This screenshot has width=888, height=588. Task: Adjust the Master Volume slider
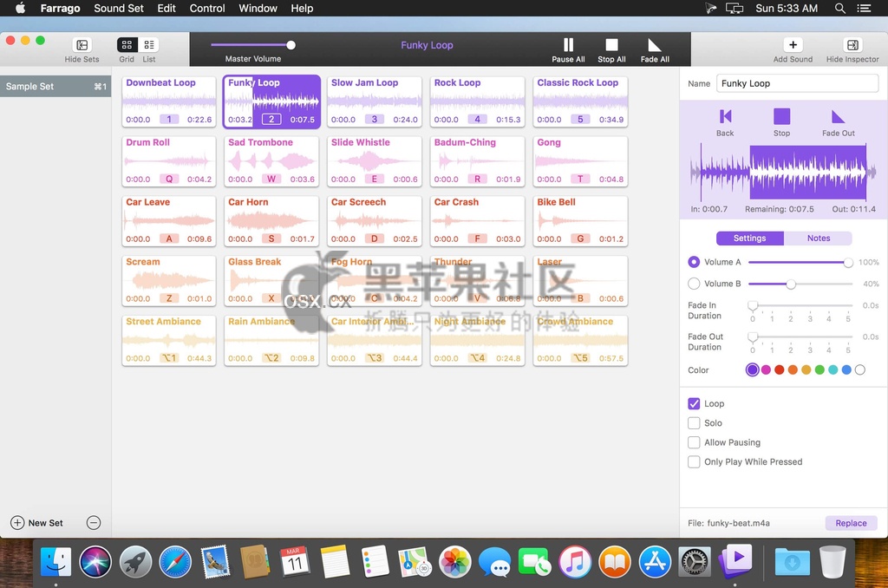click(x=252, y=45)
